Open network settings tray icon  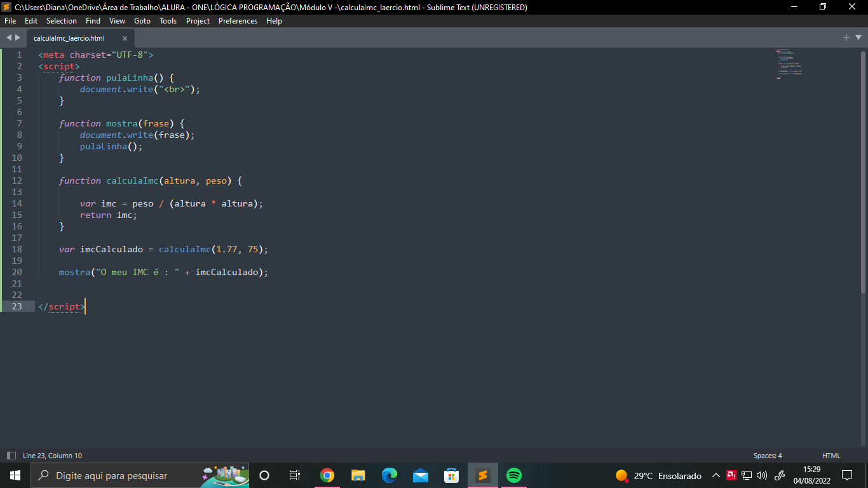pos(747,475)
